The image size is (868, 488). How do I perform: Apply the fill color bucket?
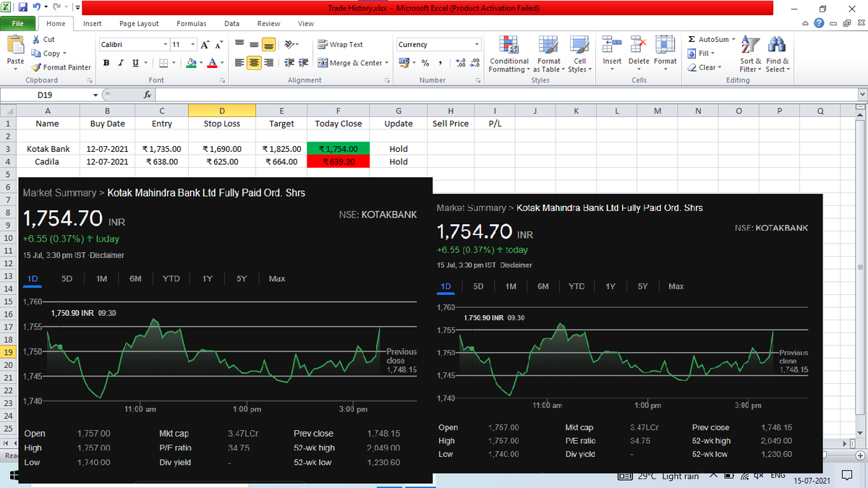click(190, 63)
